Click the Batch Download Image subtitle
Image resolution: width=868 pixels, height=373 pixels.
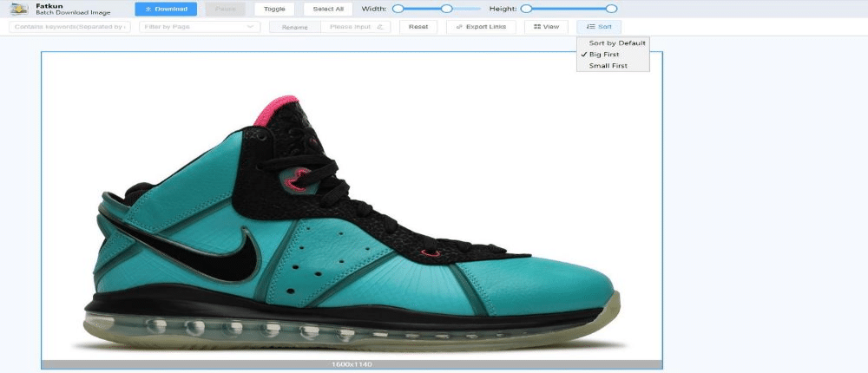click(73, 13)
